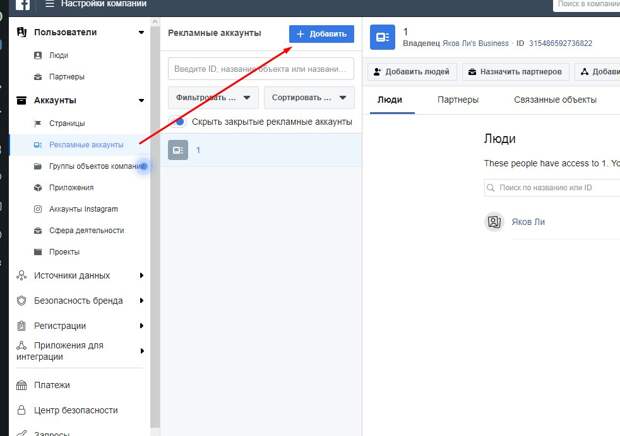Click Назначить партнеров button
Screen dimensions: 620x436
(x=516, y=72)
